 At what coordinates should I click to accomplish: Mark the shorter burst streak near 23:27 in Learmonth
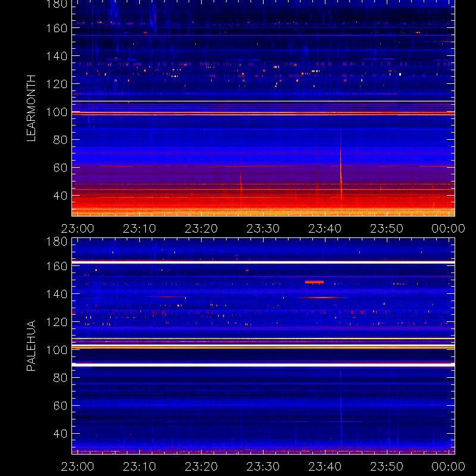pos(241,182)
